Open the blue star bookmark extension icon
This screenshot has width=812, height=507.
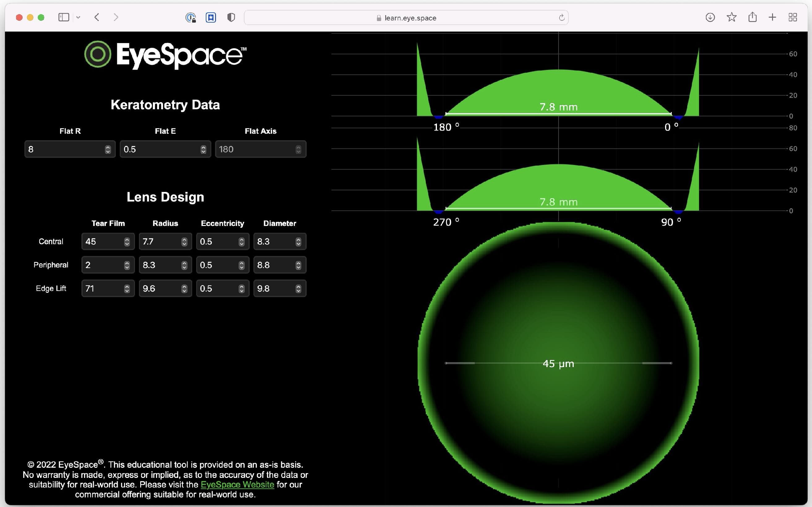[x=211, y=17]
